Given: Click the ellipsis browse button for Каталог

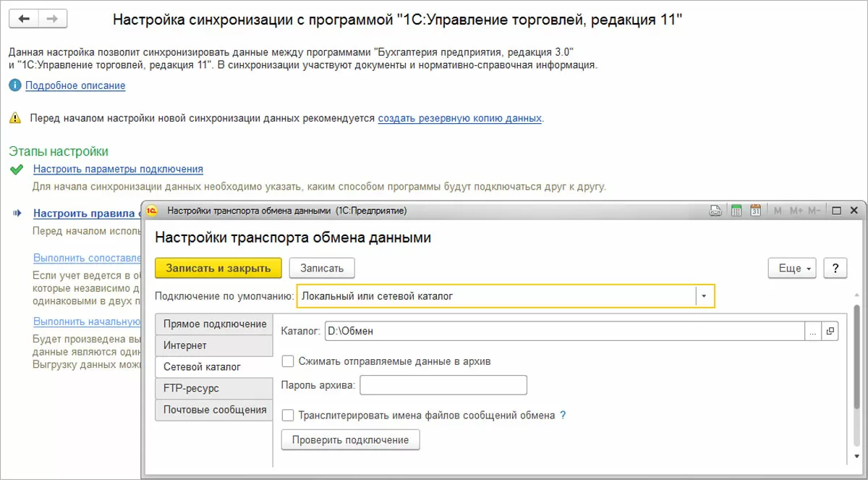Looking at the screenshot, I should pos(813,331).
